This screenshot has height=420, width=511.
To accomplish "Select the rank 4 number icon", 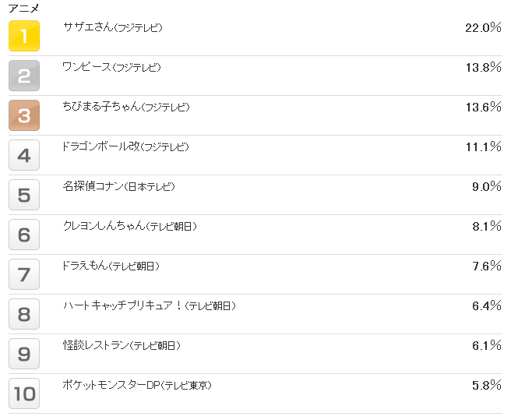I will coord(23,155).
